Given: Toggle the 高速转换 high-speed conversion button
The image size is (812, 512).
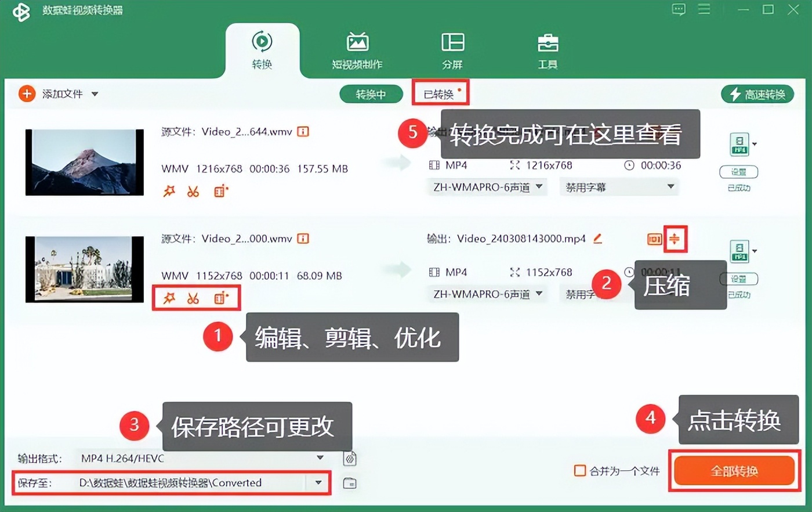Looking at the screenshot, I should tap(757, 94).
